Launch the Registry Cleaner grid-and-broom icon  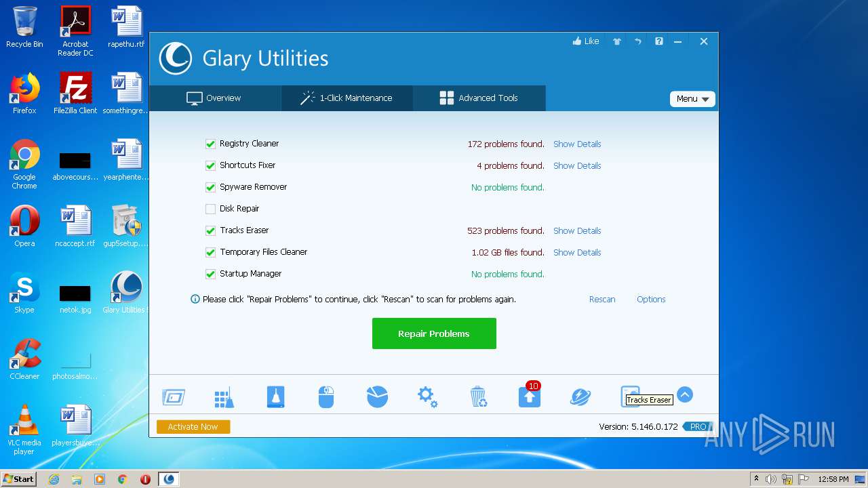tap(224, 397)
